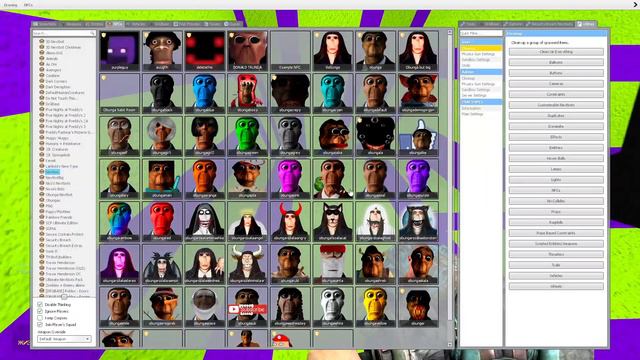Click the Wheels cleanup button

pos(556,286)
